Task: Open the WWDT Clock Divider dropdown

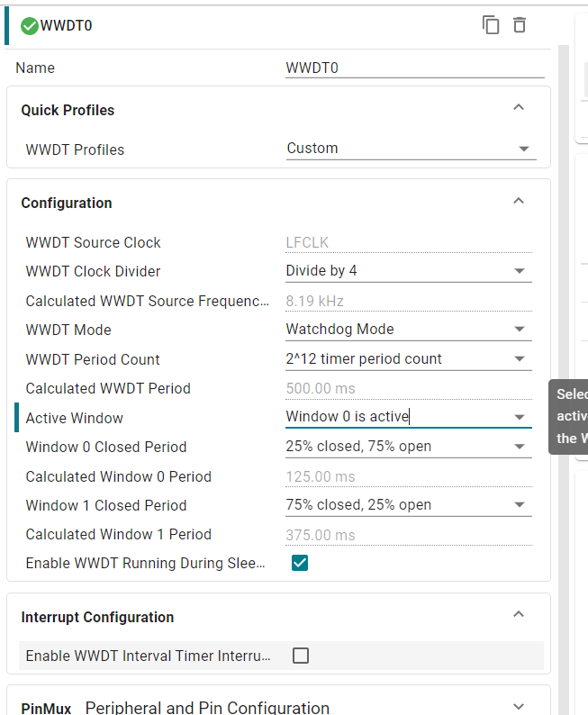Action: [x=409, y=271]
